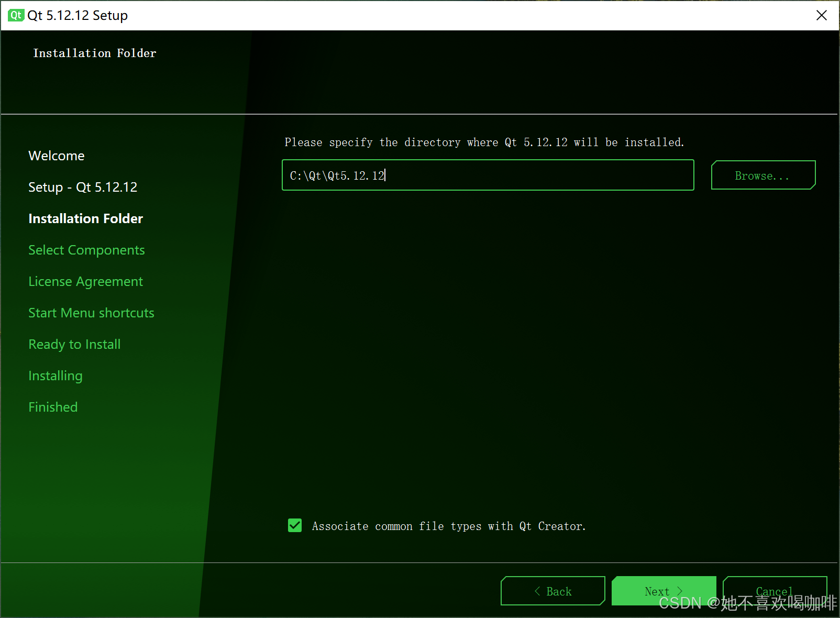Close the Qt 5.12.12 Setup window

coord(821,15)
